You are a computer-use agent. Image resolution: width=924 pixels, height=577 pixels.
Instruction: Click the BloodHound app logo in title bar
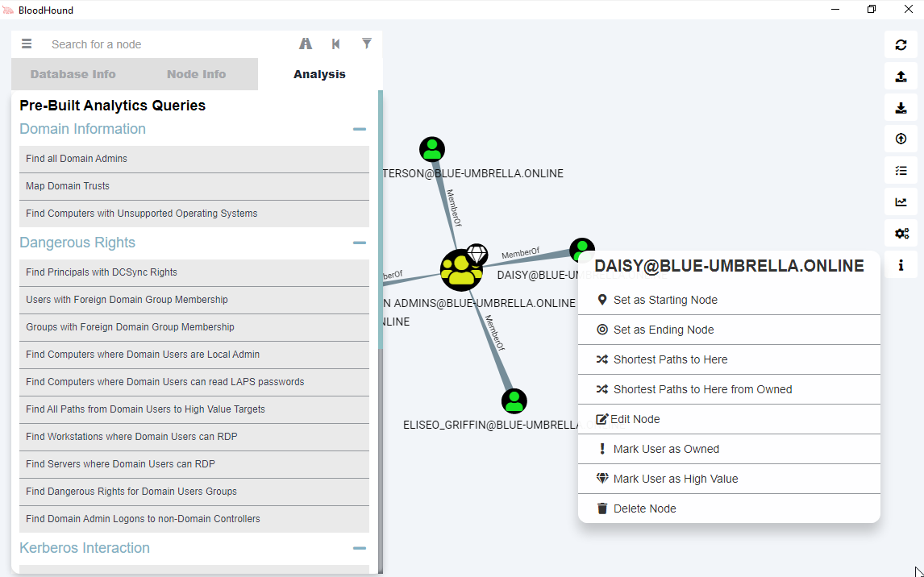point(8,10)
